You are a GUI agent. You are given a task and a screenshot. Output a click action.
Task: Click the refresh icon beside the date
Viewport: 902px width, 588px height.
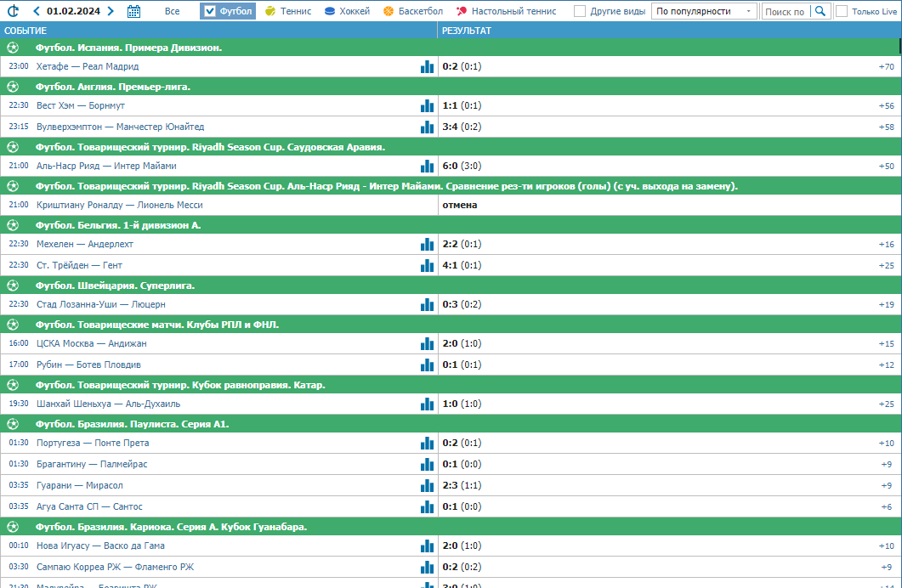[x=13, y=11]
